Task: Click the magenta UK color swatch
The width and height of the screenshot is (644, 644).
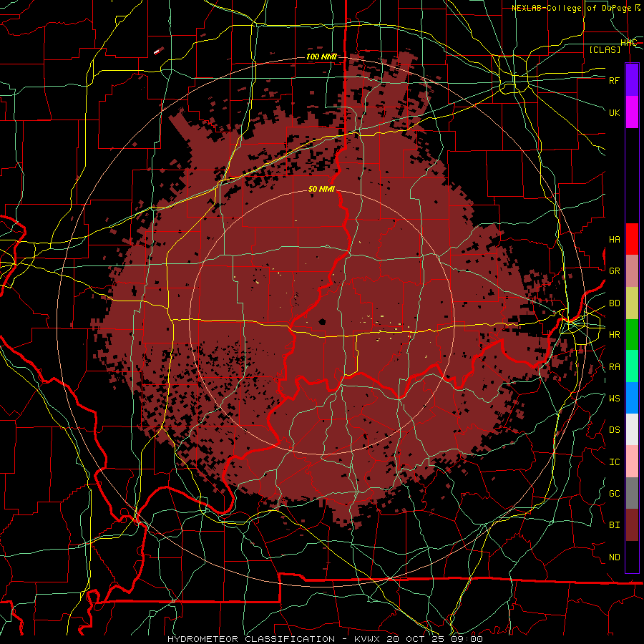Action: (632, 112)
